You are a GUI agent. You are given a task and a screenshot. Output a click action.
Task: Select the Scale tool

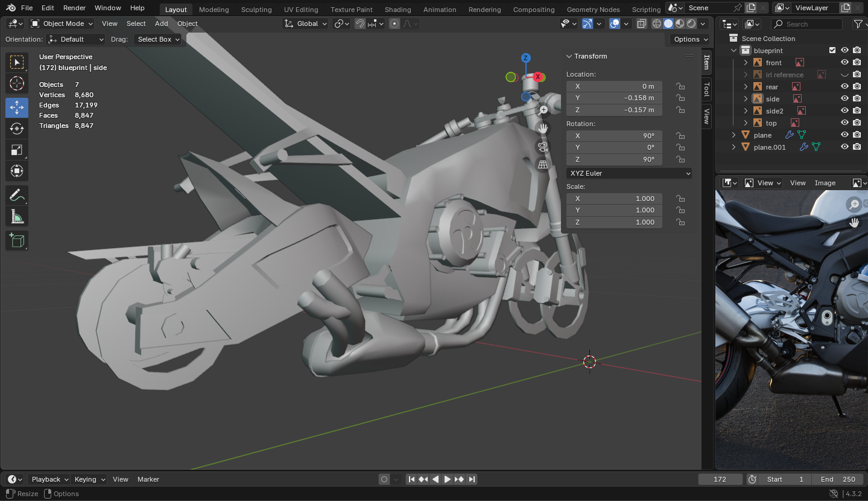point(17,150)
